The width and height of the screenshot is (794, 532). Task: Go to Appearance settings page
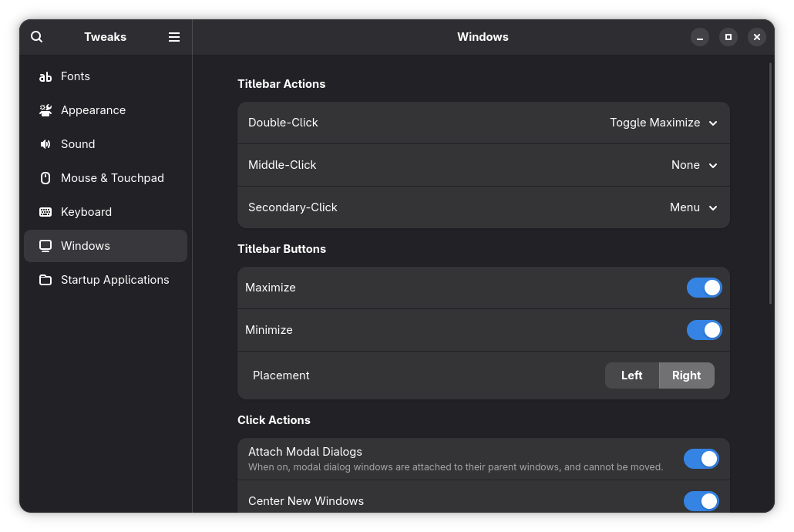pos(106,110)
